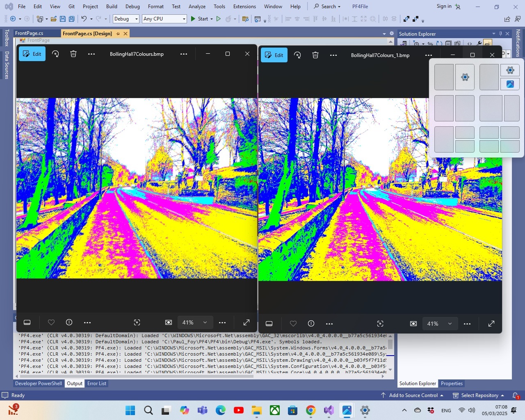The width and height of the screenshot is (525, 420).
Task: Toggle favorite heart on right photo
Action: (293, 324)
